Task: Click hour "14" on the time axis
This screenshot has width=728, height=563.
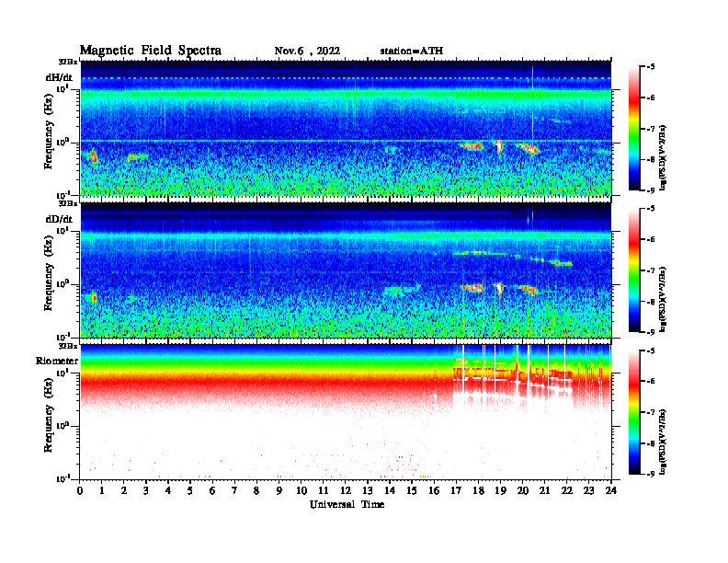Action: (x=390, y=490)
